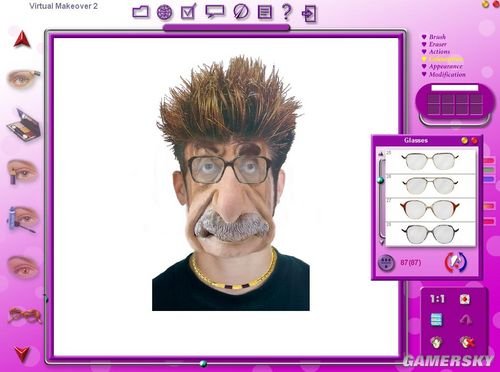
Task: Click the red up arrow in the left sidebar
Action: point(22,39)
